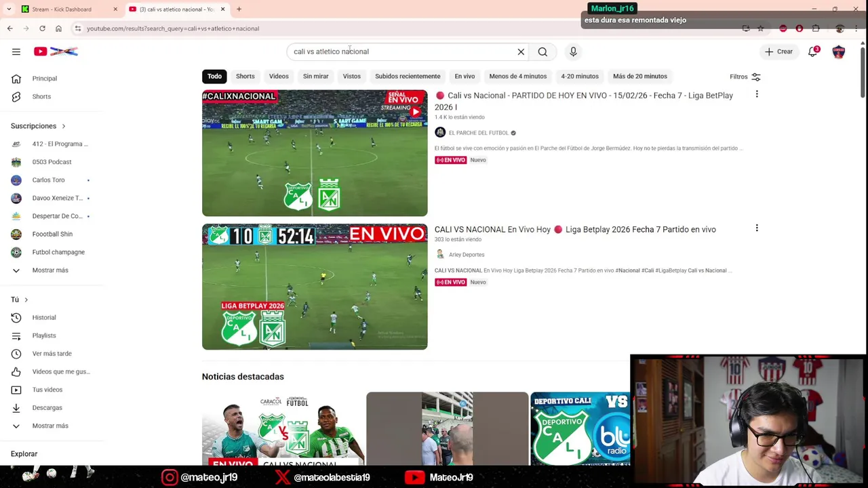This screenshot has height=488, width=868.
Task: Expand the Suscripciones section chevron
Action: click(64, 126)
